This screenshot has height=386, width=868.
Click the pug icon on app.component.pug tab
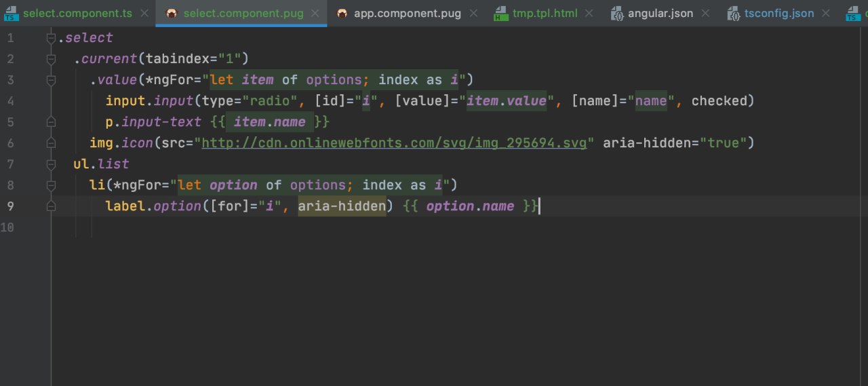pos(342,13)
